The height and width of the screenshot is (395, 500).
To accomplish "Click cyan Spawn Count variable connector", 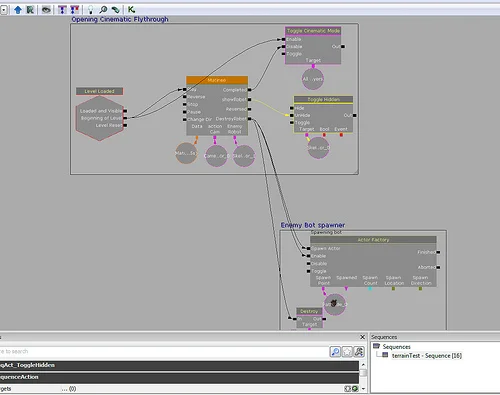I will pyautogui.click(x=370, y=289).
